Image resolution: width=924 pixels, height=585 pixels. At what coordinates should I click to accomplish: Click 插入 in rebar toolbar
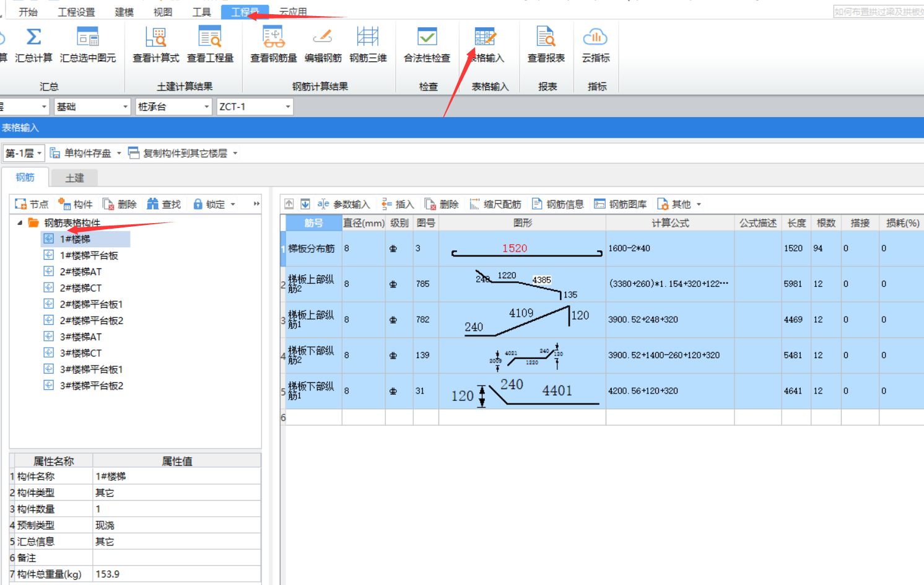tap(398, 204)
